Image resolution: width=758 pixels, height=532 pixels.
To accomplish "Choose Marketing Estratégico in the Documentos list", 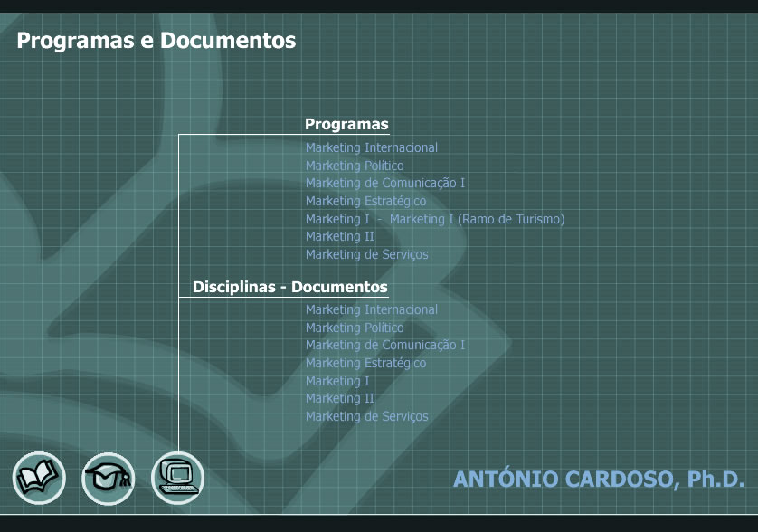I will [365, 363].
